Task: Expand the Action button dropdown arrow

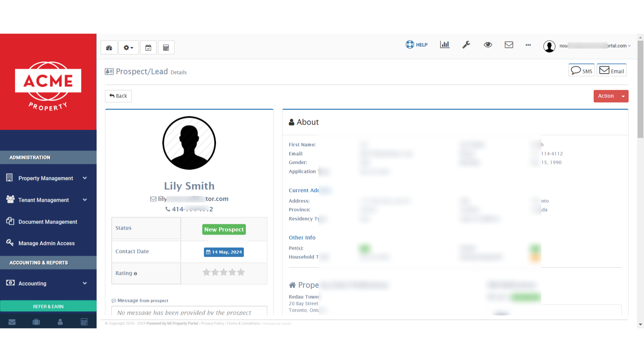Action: click(x=623, y=96)
